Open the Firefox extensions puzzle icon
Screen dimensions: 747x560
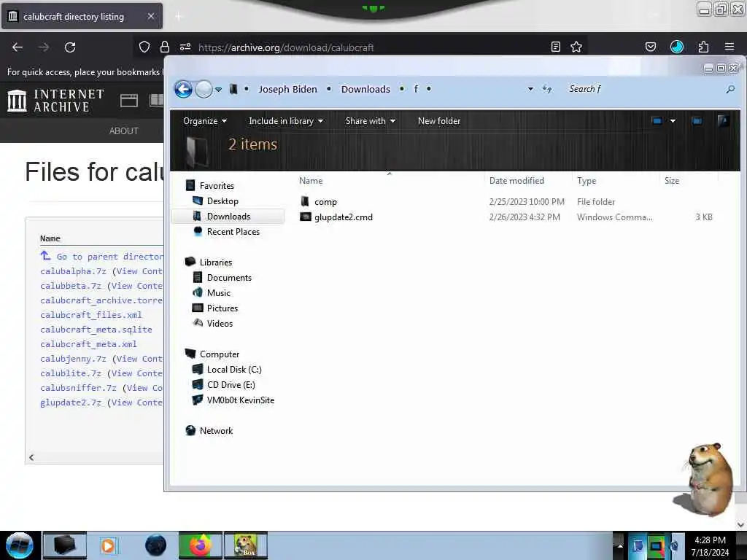[x=703, y=47]
